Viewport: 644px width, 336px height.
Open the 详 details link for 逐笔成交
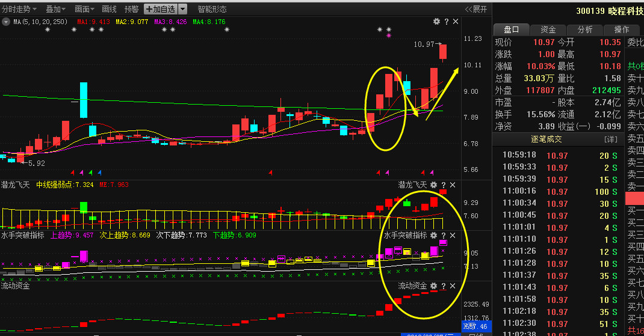click(611, 139)
